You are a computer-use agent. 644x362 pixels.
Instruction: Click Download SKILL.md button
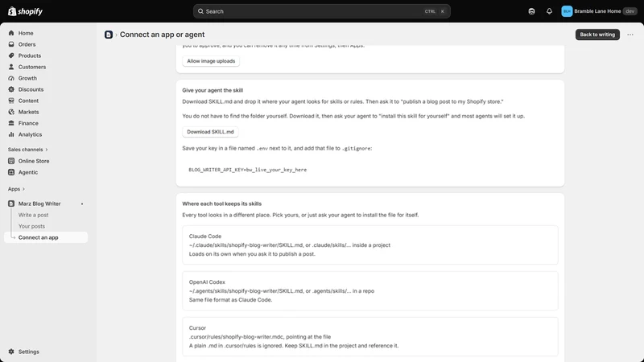click(x=210, y=132)
